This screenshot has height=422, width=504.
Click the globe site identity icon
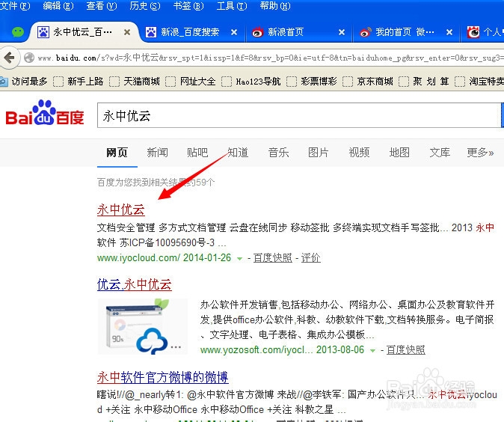[29, 58]
